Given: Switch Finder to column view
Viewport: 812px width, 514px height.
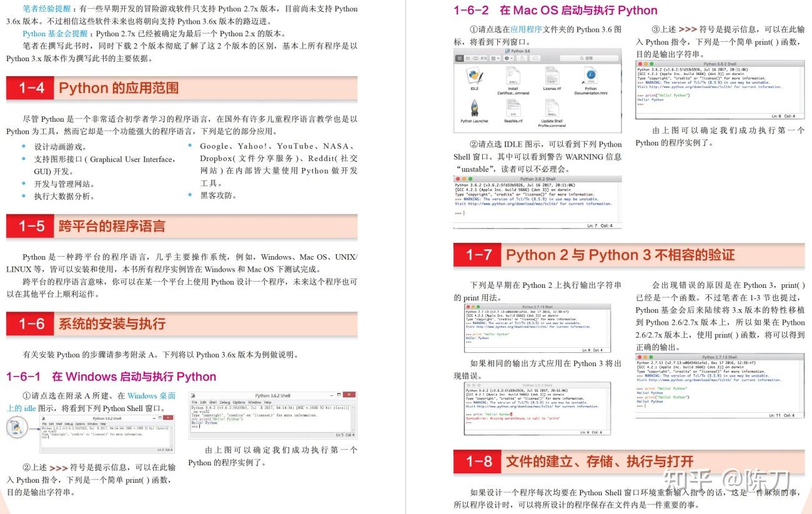Looking at the screenshot, I should (475, 58).
